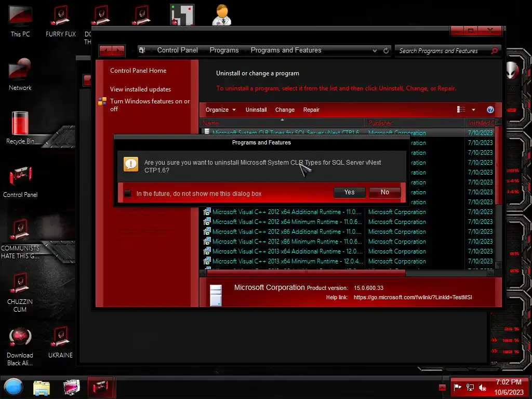Open the network tray icon
The image size is (532, 399).
tap(470, 387)
